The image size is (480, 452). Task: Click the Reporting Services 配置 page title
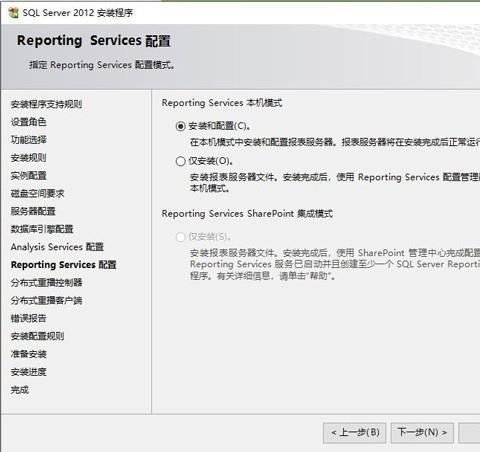[x=94, y=41]
